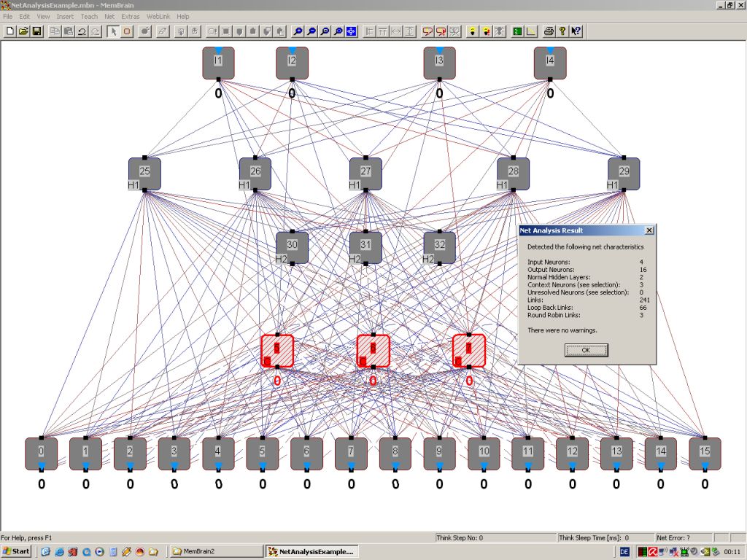747x560 pixels.
Task: Click the Windows Start button
Action: point(16,551)
